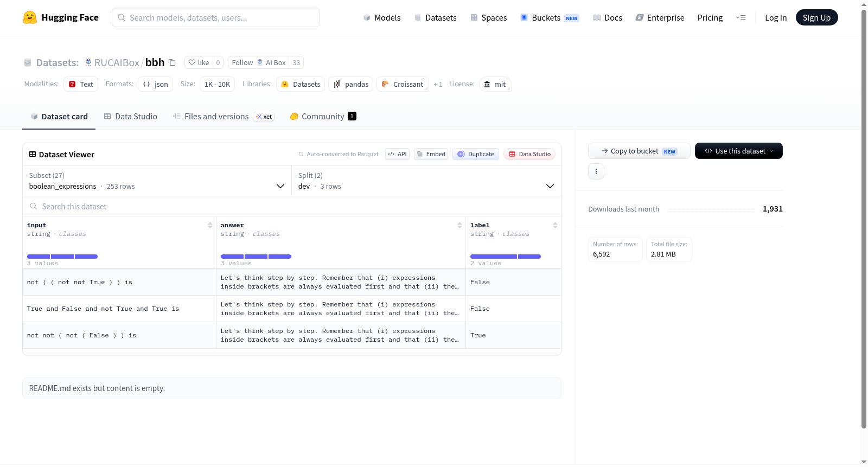868x467 pixels.
Task: Open Spaces from the navigation bar
Action: tap(488, 17)
